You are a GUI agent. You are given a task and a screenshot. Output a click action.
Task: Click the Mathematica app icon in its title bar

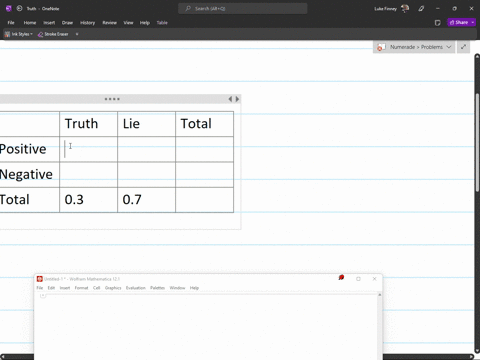click(40, 279)
